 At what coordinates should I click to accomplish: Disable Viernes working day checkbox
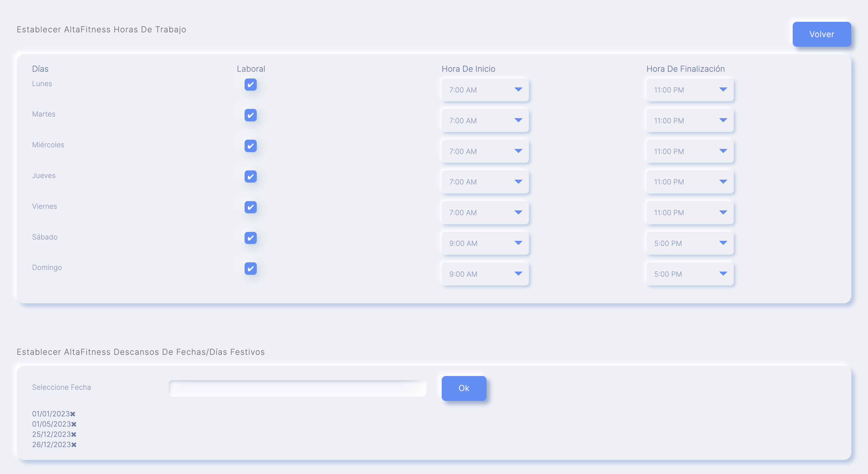point(250,207)
